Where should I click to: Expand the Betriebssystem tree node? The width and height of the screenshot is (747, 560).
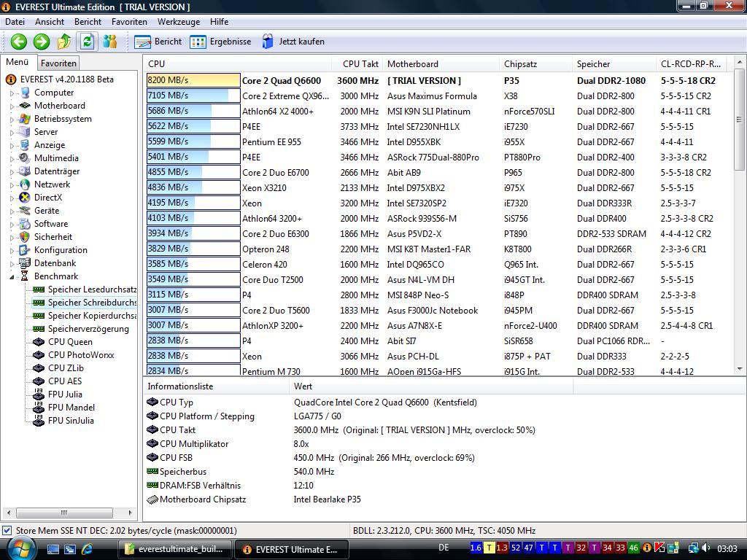click(12, 120)
